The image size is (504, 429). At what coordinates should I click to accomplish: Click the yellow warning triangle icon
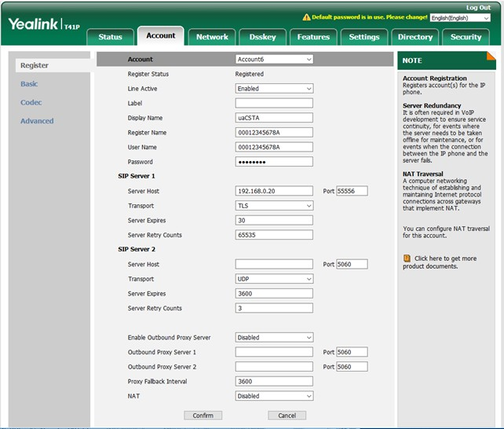pyautogui.click(x=306, y=17)
